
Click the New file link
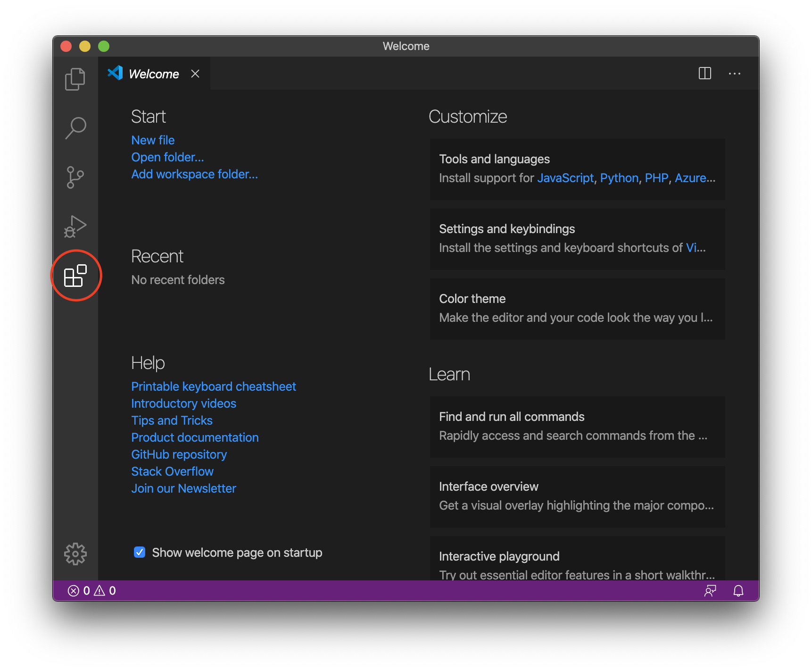pos(153,140)
